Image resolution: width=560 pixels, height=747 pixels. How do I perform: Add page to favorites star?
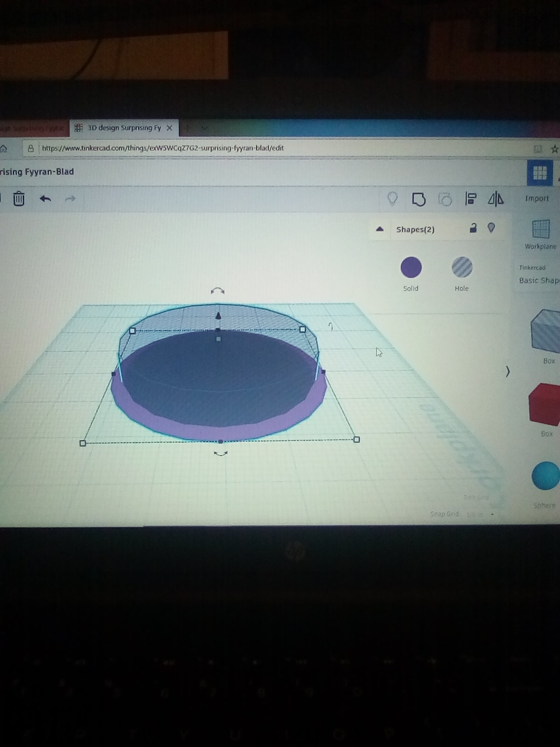click(554, 149)
